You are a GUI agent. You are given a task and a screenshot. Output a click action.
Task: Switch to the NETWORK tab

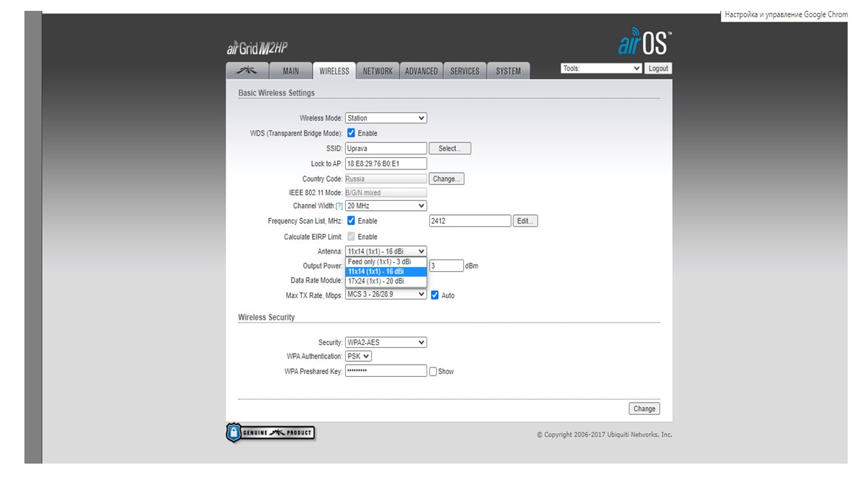coord(378,71)
